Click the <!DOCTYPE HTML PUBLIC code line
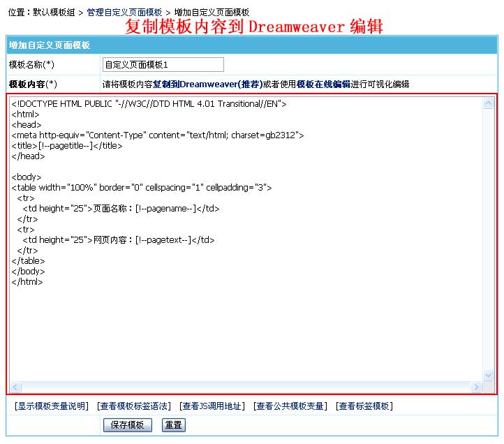Image resolution: width=504 pixels, height=444 pixels. (x=149, y=104)
